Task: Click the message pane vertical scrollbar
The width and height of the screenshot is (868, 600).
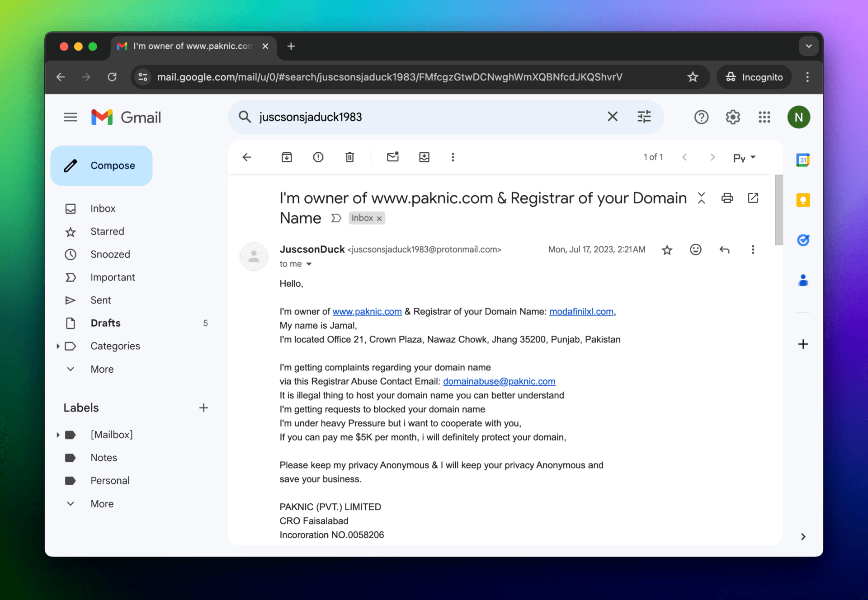Action: [778, 210]
